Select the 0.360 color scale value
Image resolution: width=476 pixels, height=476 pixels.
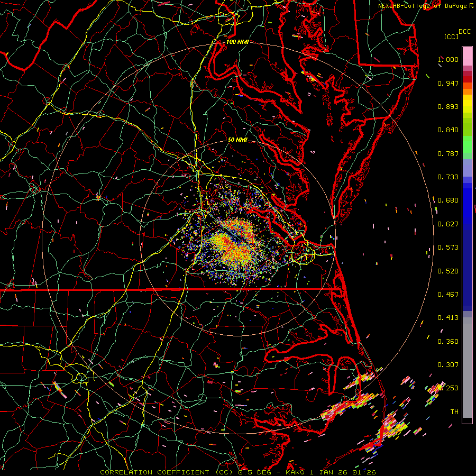pos(448,342)
